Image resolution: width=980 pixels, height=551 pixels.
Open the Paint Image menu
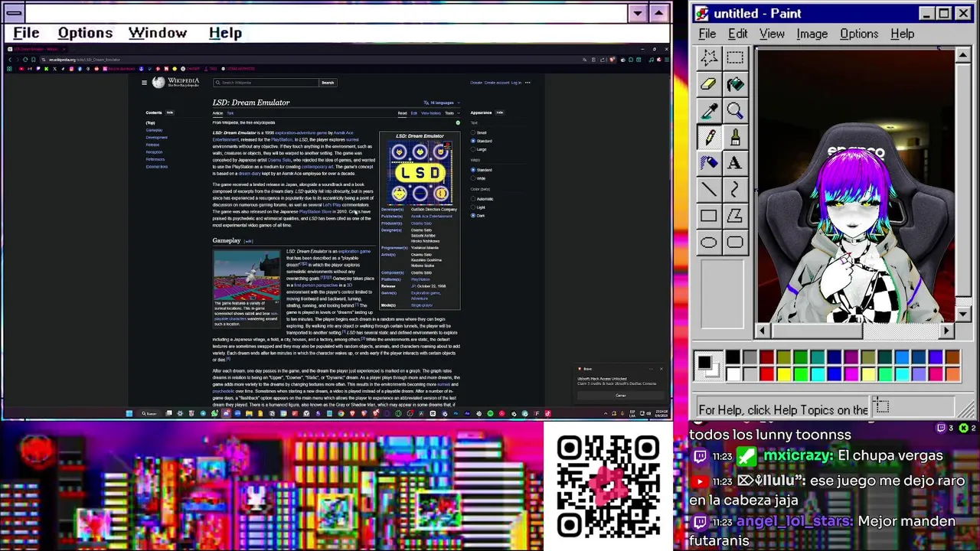(x=812, y=34)
